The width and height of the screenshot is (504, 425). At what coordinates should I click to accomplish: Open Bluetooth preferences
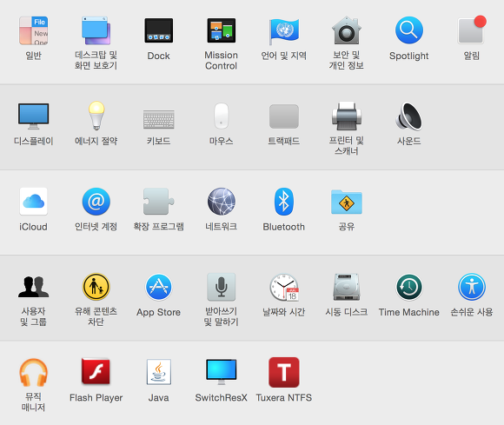pos(284,202)
